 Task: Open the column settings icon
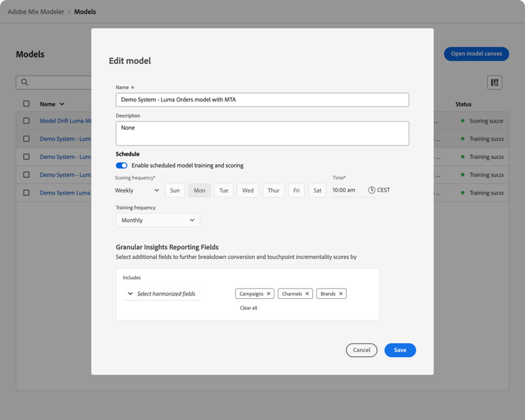click(x=494, y=83)
